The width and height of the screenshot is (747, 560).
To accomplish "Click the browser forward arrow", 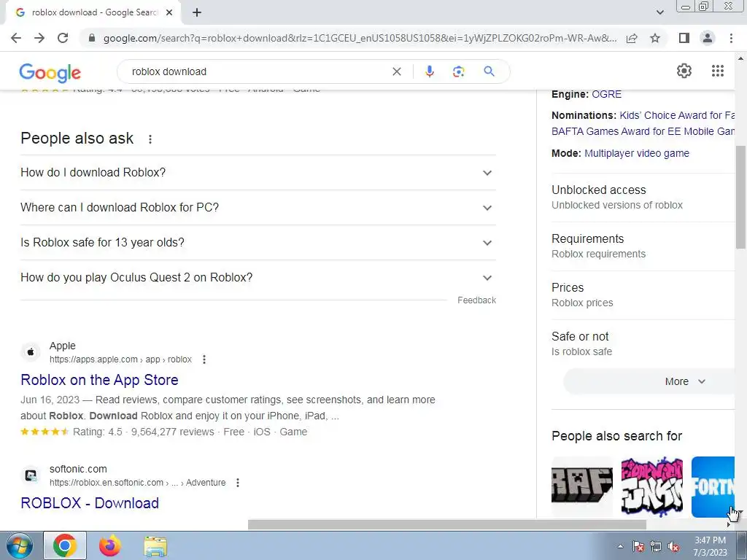I will point(39,38).
